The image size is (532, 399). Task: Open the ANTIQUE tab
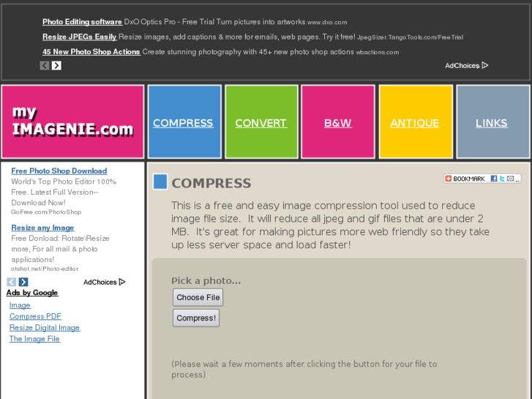coord(415,123)
